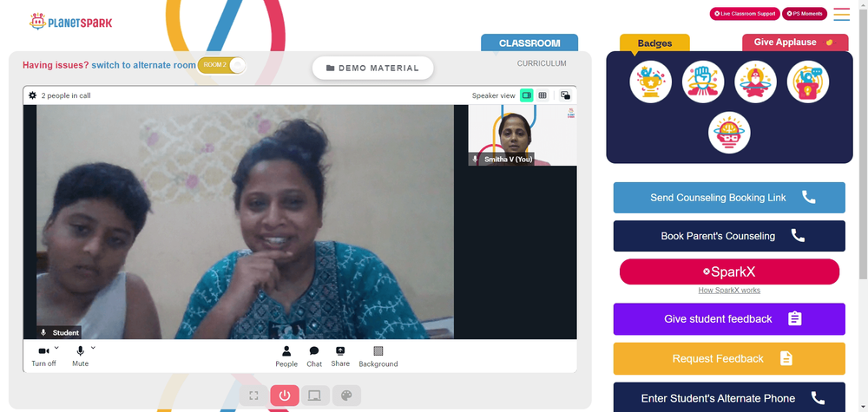
Task: Click Give student feedback
Action: click(729, 319)
